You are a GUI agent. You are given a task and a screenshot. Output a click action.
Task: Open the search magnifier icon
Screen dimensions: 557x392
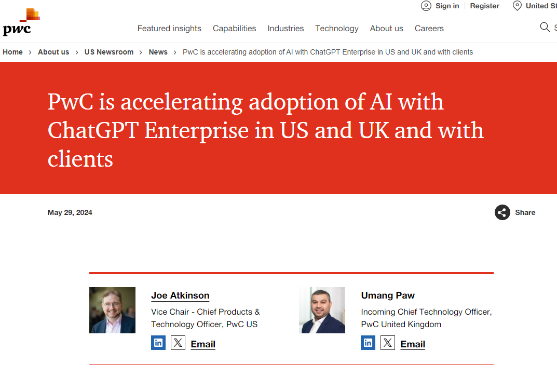coord(545,27)
